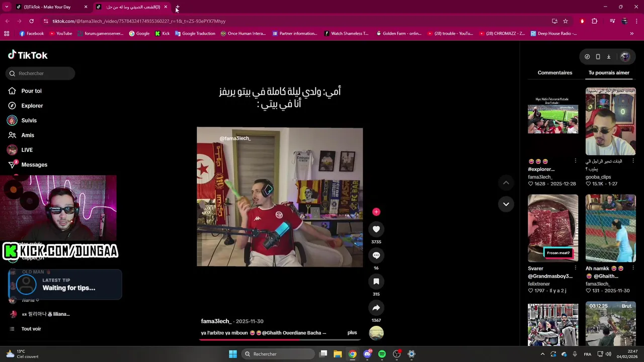
Task: Open the fama3lech_ author profile link
Action: (216, 321)
